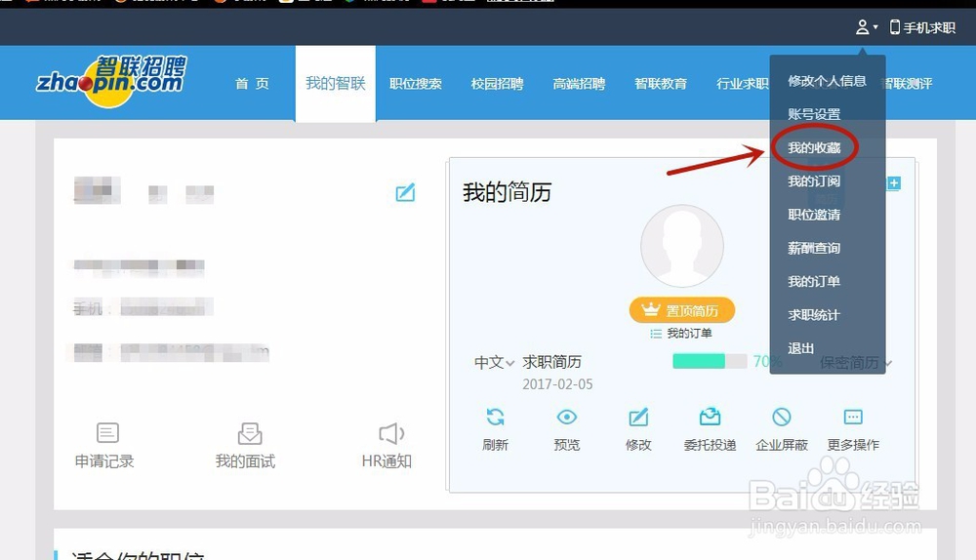Choose 退出 to log out
The height and width of the screenshot is (560, 976).
801,348
